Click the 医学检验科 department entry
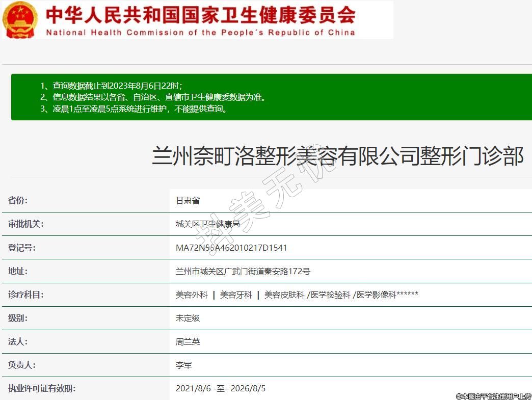Viewport: 532px width, 400px height. click(331, 295)
